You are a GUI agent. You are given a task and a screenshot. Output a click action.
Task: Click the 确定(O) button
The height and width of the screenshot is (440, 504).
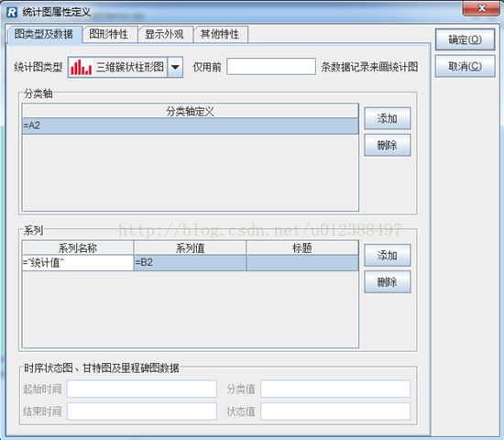pos(465,39)
